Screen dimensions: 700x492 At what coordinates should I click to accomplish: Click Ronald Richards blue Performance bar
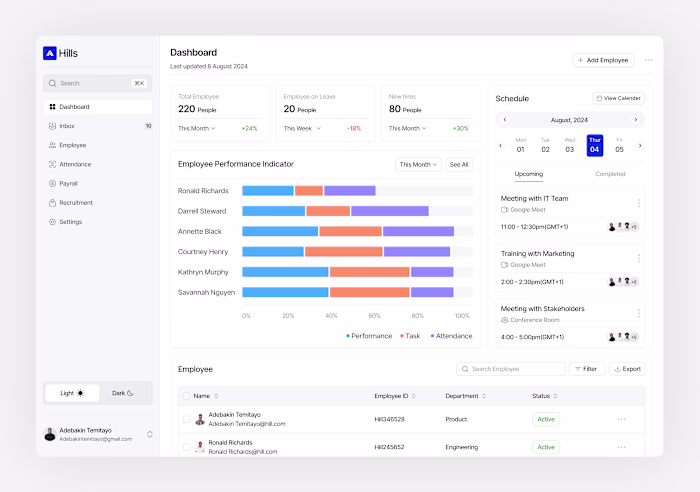point(268,191)
